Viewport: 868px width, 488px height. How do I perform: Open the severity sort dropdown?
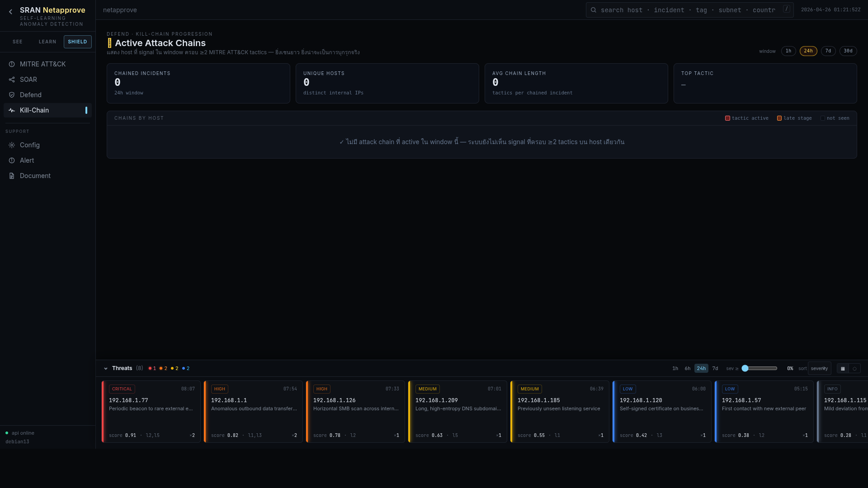pyautogui.click(x=819, y=368)
